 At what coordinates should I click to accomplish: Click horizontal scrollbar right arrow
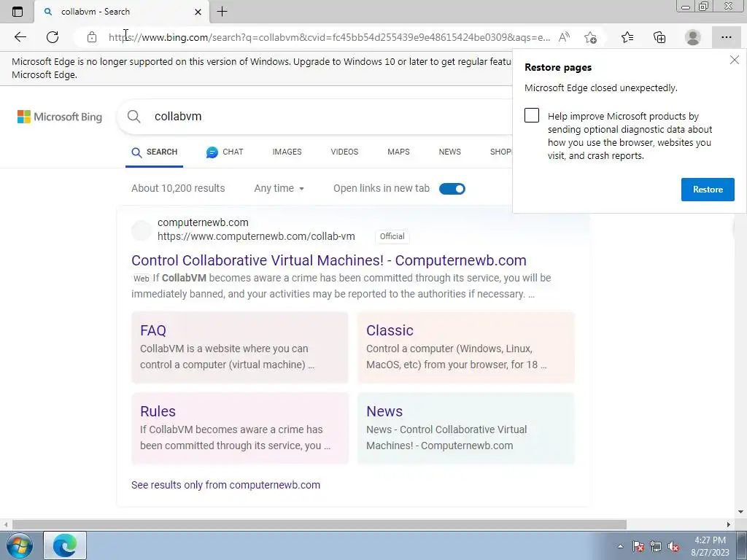pyautogui.click(x=729, y=524)
